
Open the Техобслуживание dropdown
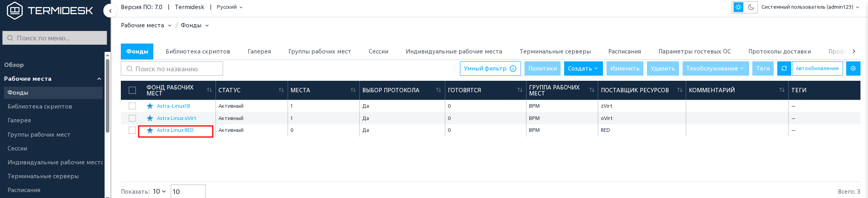pyautogui.click(x=716, y=69)
